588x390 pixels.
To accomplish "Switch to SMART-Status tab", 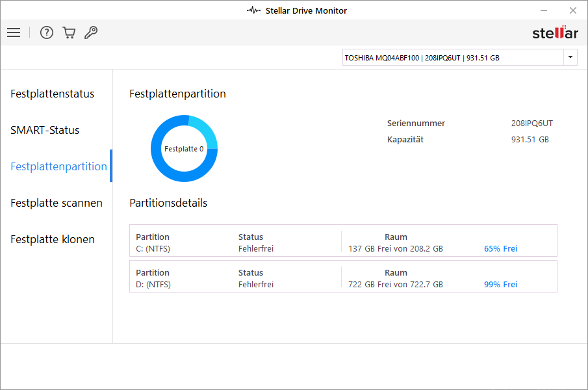I will coord(45,130).
